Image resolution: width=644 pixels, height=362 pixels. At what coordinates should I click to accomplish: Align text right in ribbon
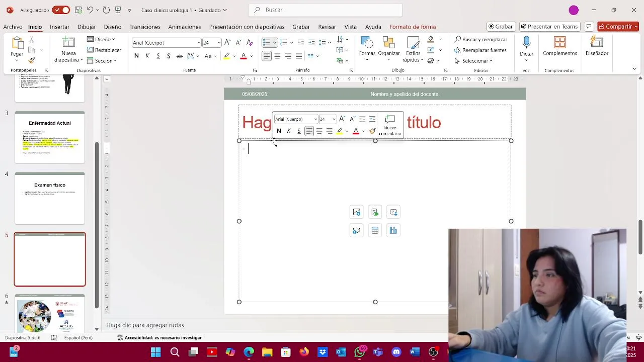click(x=288, y=56)
